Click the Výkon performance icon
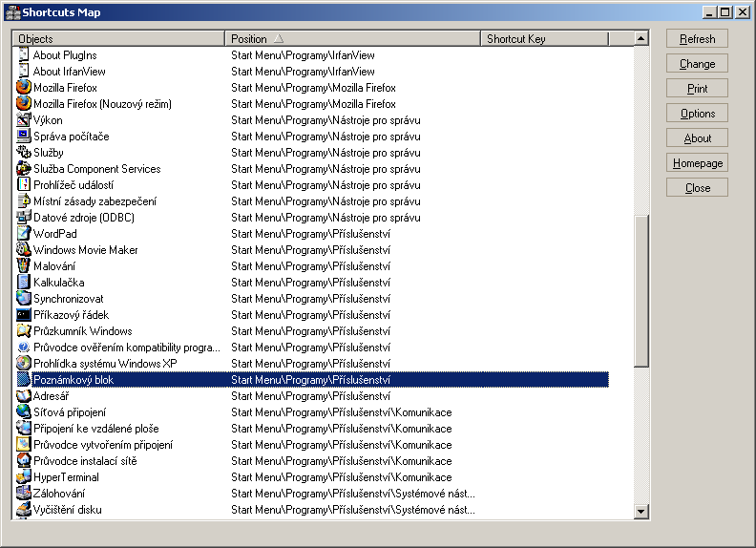This screenshot has height=548, width=756. [24, 119]
